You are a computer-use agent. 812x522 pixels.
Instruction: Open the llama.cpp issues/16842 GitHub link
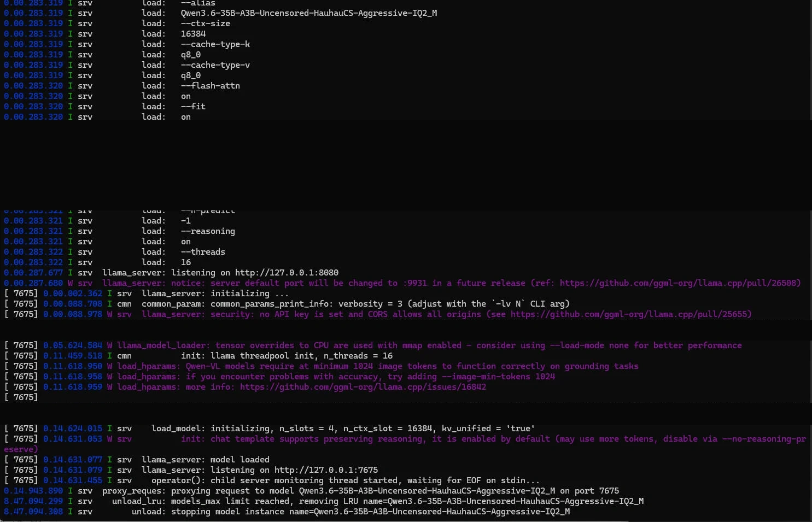click(x=363, y=387)
